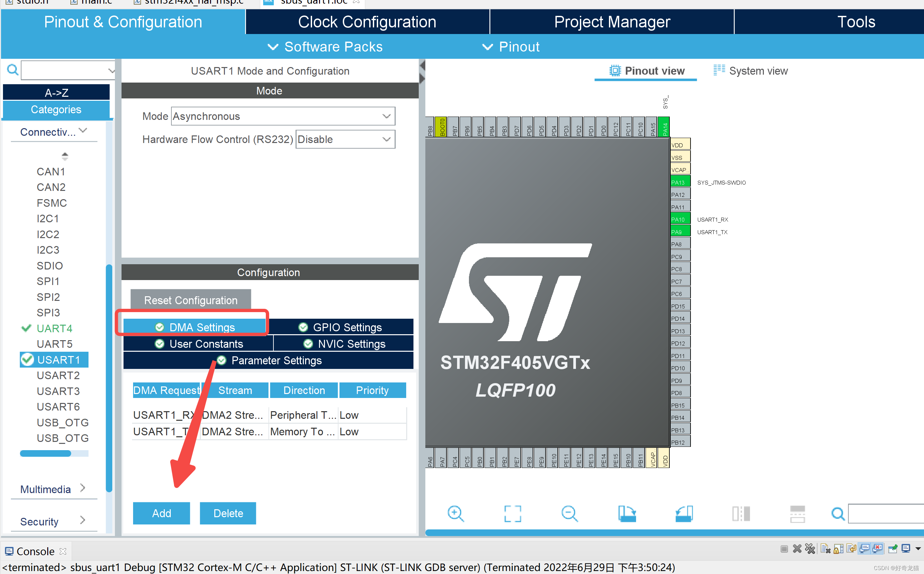Select the DMA Settings tab
Viewport: 924px width, 574px height.
point(195,327)
